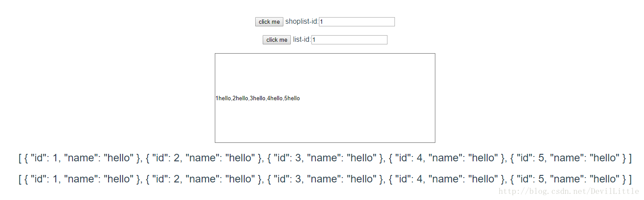Select the "id": 5 object in upper JSON line
The height and width of the screenshot is (200, 644).
coord(567,158)
